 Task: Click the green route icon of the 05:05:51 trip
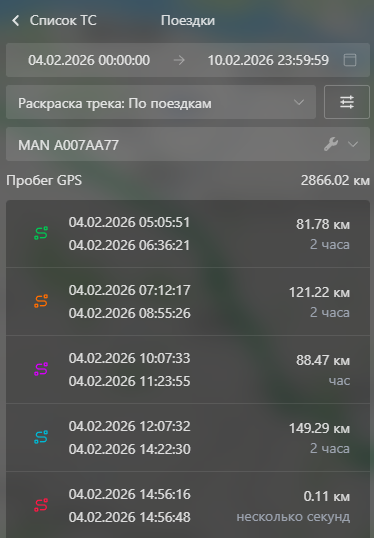tap(41, 233)
